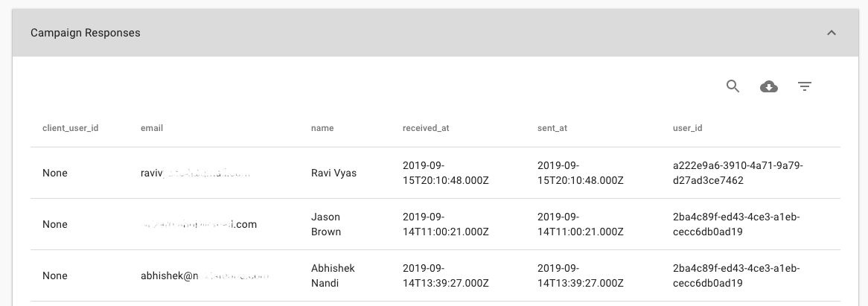Screen dimensions: 868x306
Task: Click Abhishek Nandi's sent_at timestamp
Action: point(580,275)
